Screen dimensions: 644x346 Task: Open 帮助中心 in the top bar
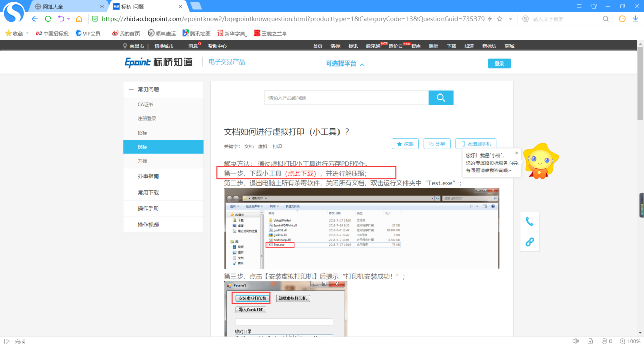coord(217,46)
